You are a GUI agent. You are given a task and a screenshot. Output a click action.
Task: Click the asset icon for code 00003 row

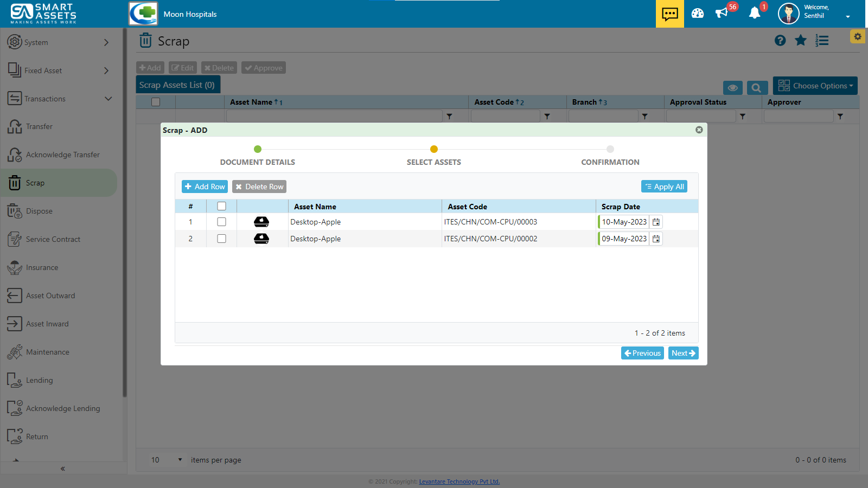point(261,222)
